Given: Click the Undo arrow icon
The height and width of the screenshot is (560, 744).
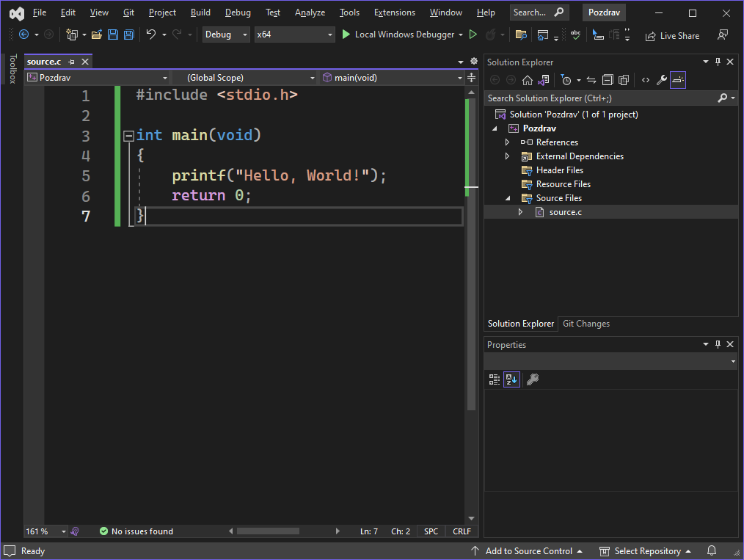Looking at the screenshot, I should (151, 34).
